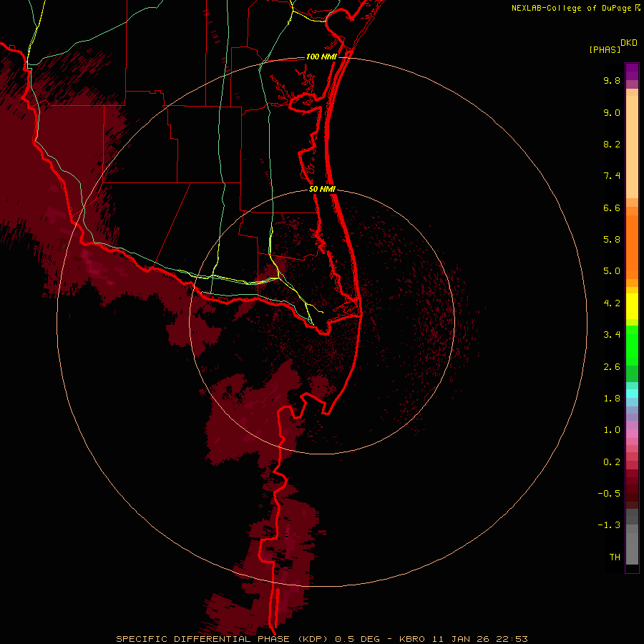Click the 5.8 scale value
Image resolution: width=644 pixels, height=644 pixels.
pos(612,239)
